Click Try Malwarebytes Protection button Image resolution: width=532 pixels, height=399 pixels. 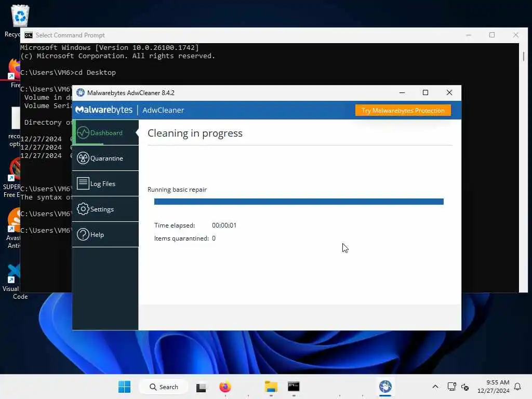[x=403, y=110]
